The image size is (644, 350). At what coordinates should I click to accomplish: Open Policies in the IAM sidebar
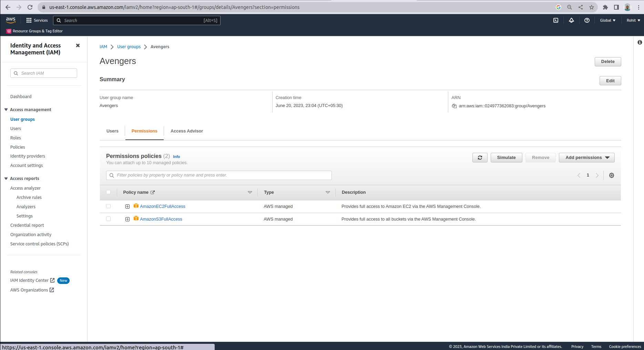tap(18, 147)
